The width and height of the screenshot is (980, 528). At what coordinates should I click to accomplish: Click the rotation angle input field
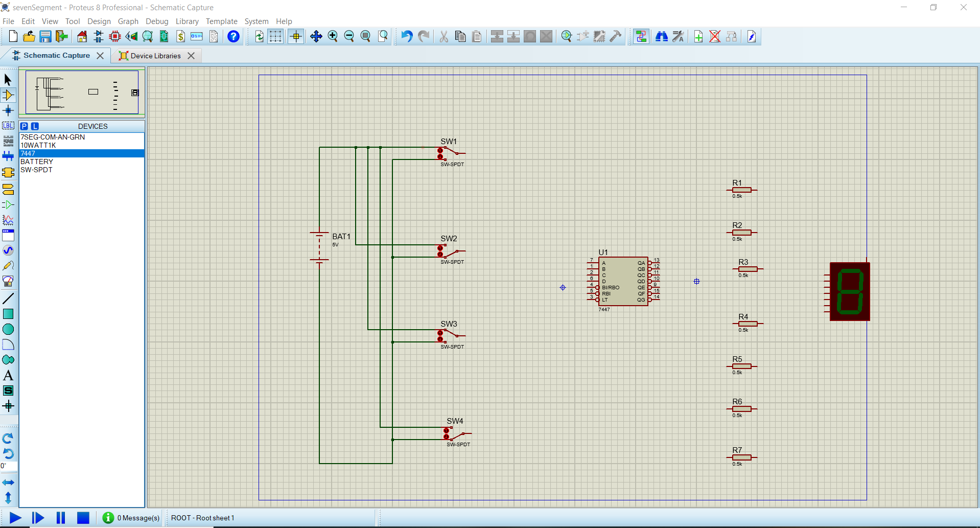coord(9,466)
